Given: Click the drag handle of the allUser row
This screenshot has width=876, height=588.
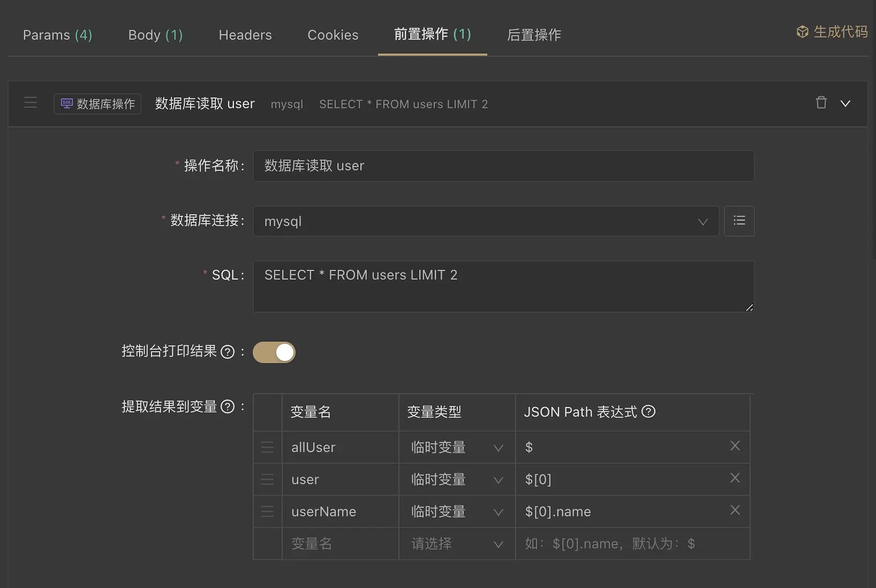Looking at the screenshot, I should (267, 447).
